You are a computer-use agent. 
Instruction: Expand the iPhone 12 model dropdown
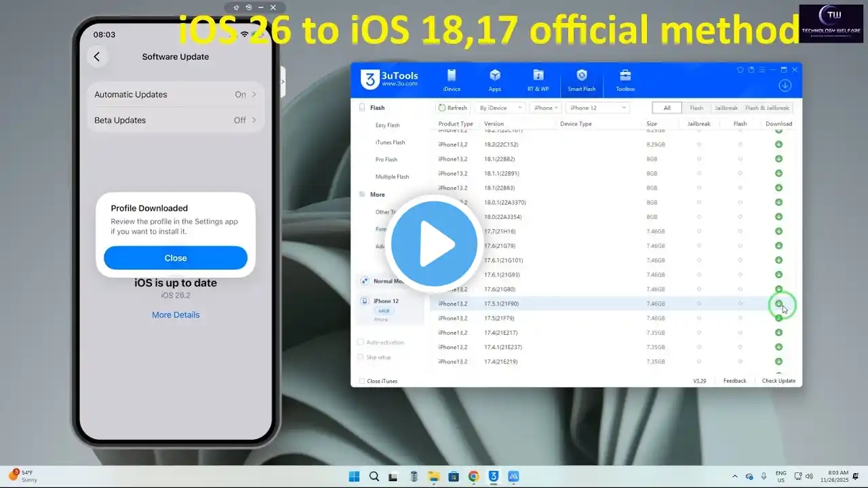tap(597, 108)
